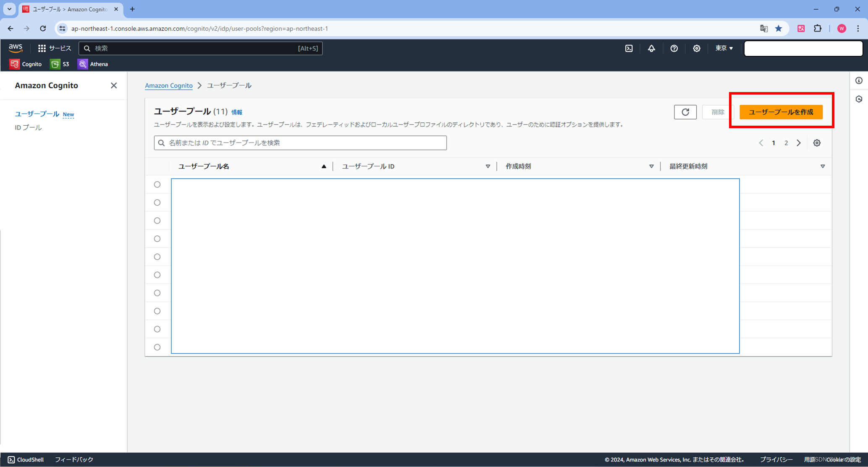This screenshot has height=467, width=868.
Task: Navigate to page 2 of user pools
Action: click(x=786, y=142)
